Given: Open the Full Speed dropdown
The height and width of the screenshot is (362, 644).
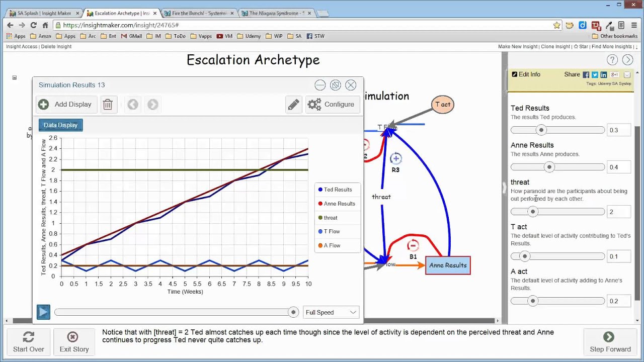Looking at the screenshot, I should point(331,312).
